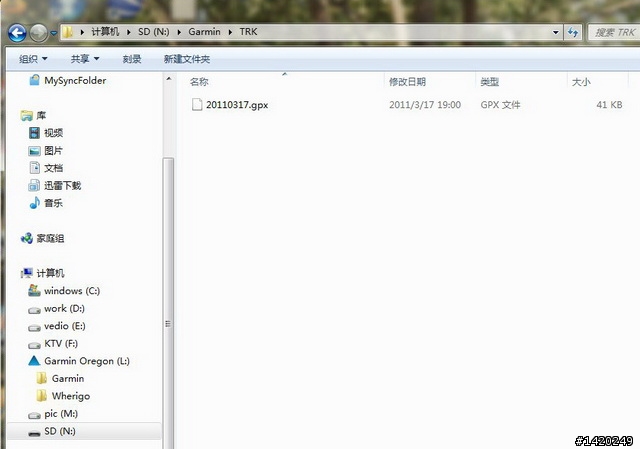Image resolution: width=640 pixels, height=449 pixels.
Task: Click the pic (M:) drive icon
Action: (34, 416)
